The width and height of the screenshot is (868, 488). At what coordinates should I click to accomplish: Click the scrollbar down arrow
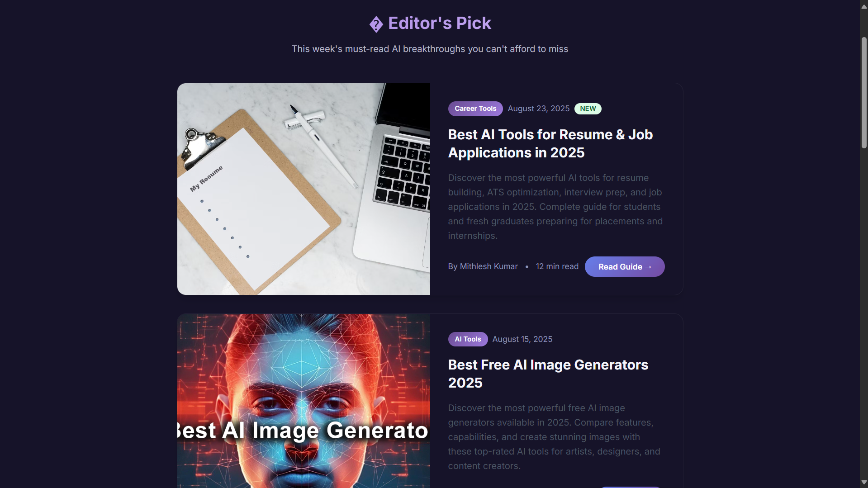point(864,482)
